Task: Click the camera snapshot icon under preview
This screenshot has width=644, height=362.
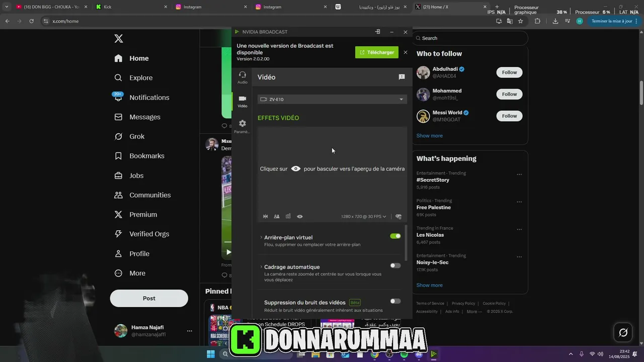Action: point(288,216)
